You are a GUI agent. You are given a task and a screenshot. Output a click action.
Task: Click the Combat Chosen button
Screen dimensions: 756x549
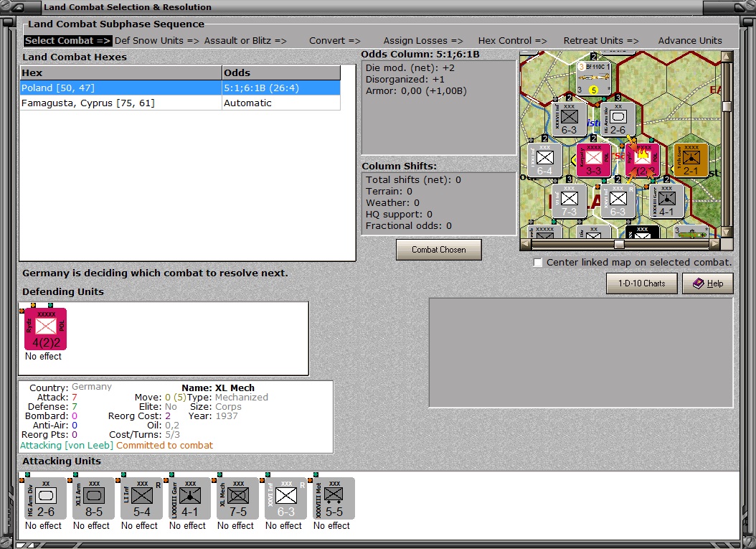(x=439, y=250)
